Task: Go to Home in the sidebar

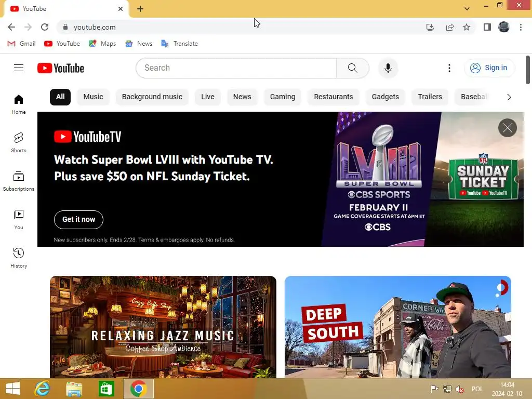Action: coord(19,104)
